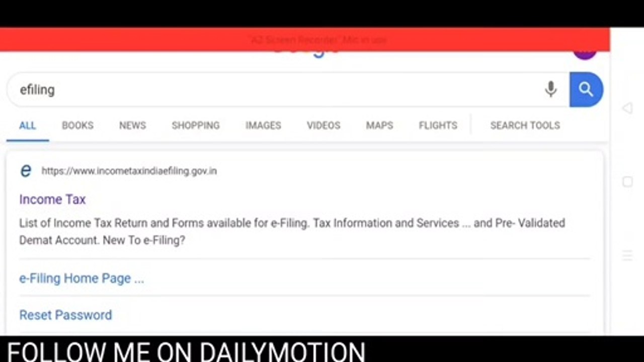Open the Reset Password sitelink
Image resolution: width=644 pixels, height=362 pixels.
click(x=65, y=315)
